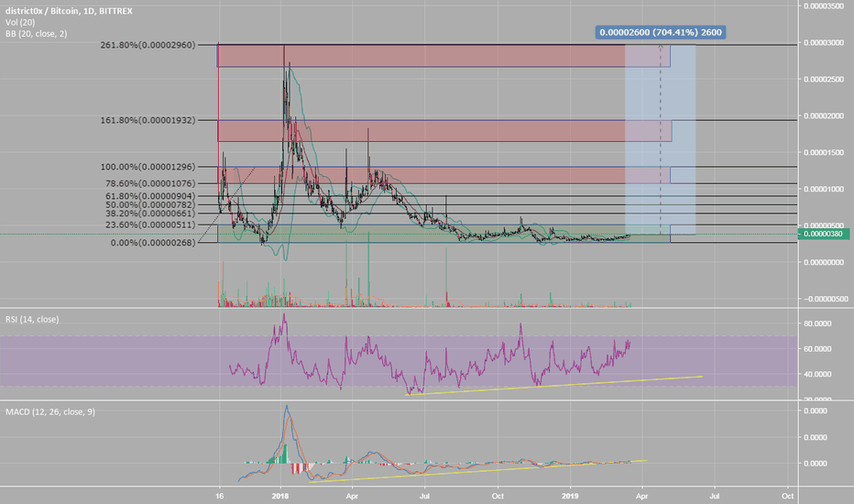Click the 0.0%(0.00000268) Fibonacci label

click(x=153, y=243)
